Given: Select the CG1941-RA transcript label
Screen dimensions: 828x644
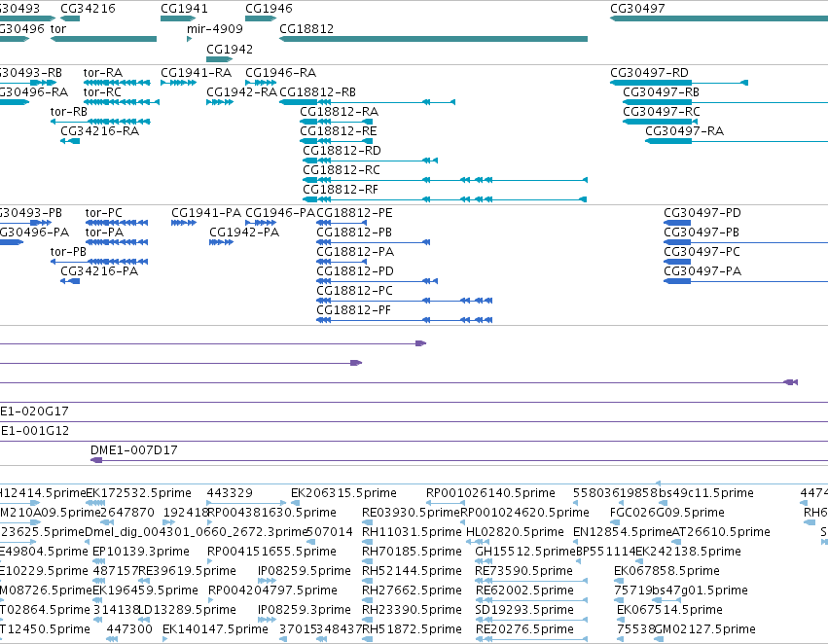Looking at the screenshot, I should coord(196,72).
